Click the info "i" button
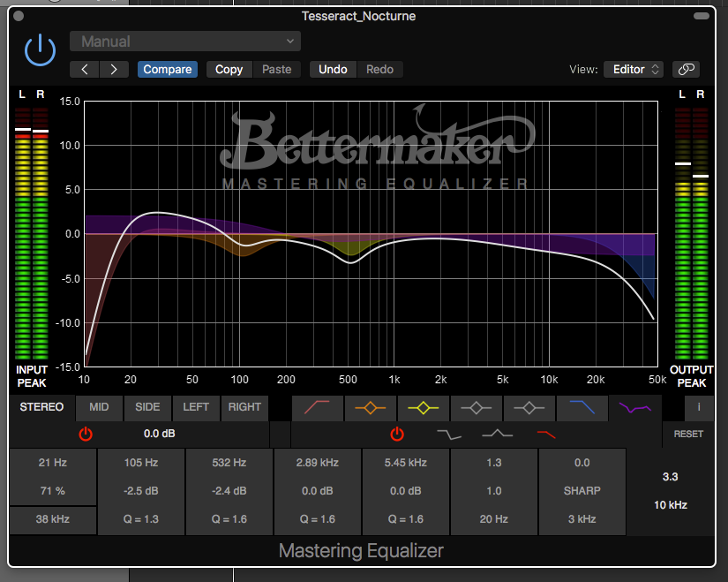 click(x=699, y=407)
